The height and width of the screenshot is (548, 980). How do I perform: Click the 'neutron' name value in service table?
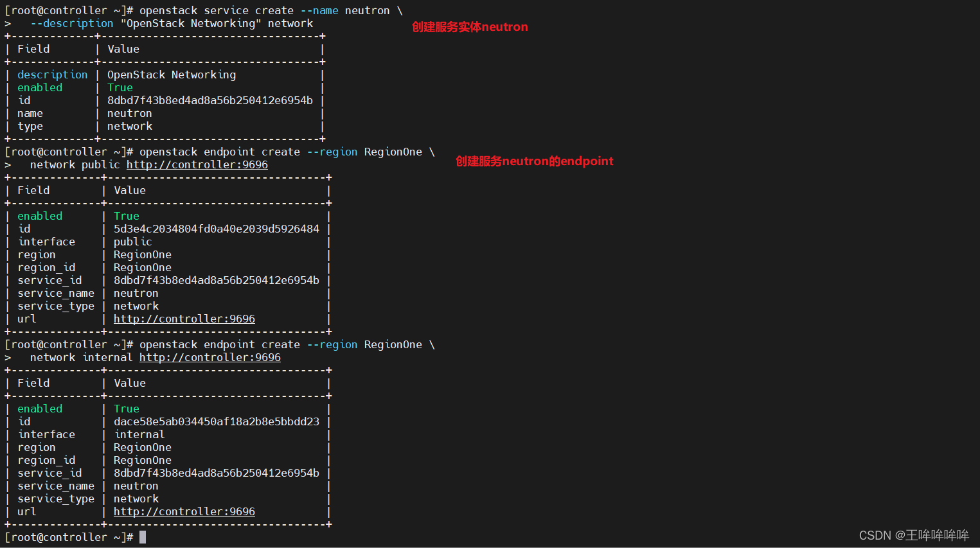tap(130, 113)
